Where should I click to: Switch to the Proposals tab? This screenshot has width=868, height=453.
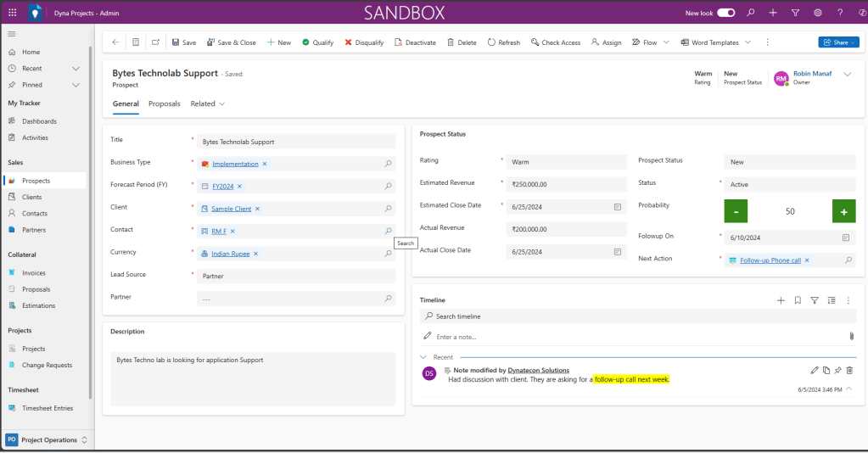(x=164, y=103)
